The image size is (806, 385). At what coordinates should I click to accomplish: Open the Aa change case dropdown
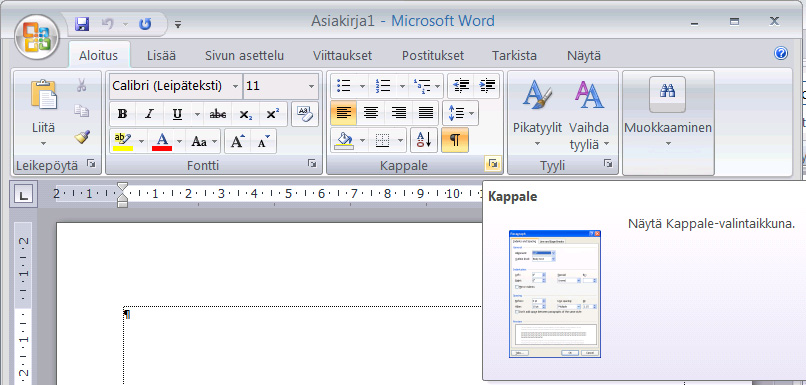(x=204, y=141)
